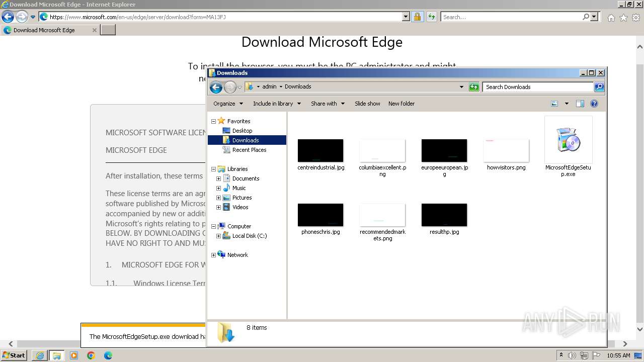Open the Action Center flag icon
This screenshot has width=644, height=362.
tap(596, 355)
